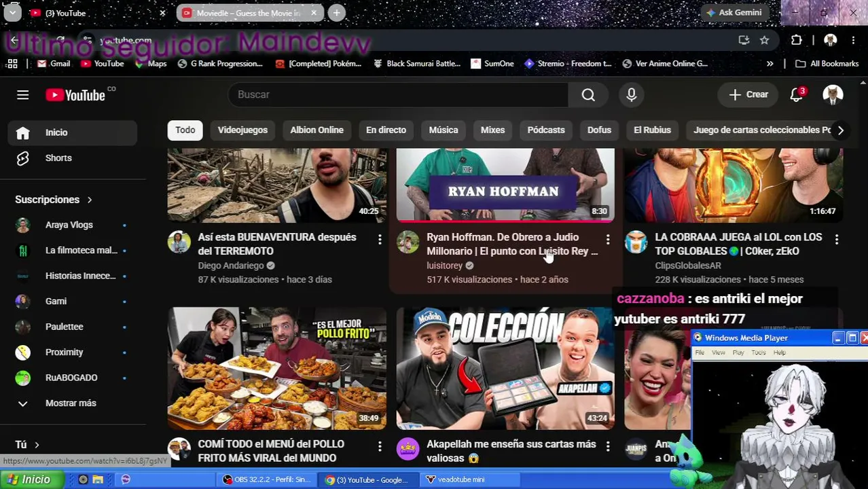Open more options for LA COBRAAA video
Screen dimensions: 868x489
tap(837, 239)
